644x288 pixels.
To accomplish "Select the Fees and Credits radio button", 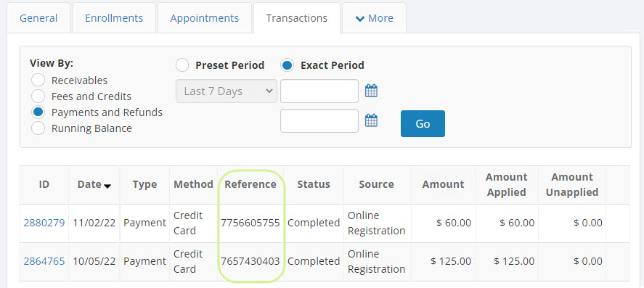I will coord(38,96).
